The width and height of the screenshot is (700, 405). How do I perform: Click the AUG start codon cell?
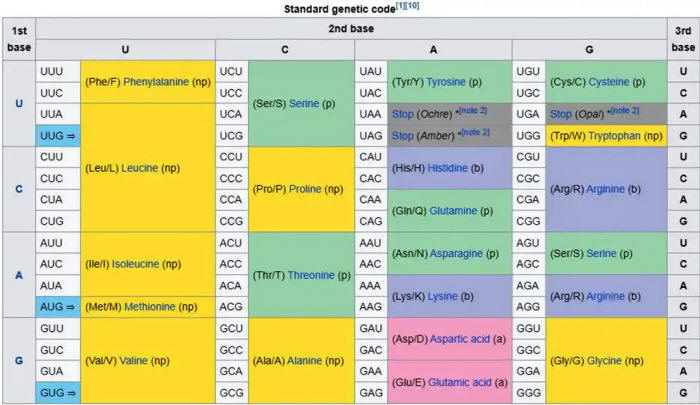point(56,306)
